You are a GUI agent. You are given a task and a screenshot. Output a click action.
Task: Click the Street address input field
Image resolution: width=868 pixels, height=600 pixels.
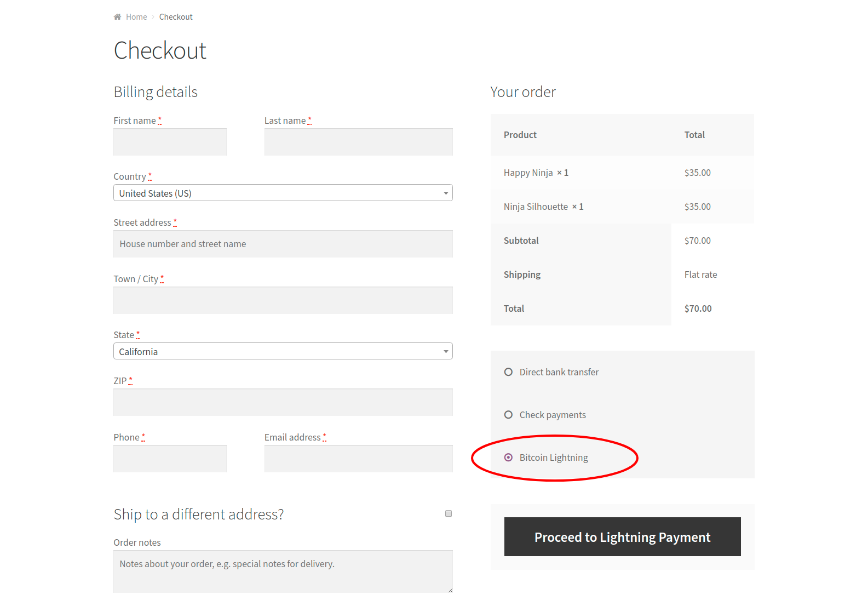pyautogui.click(x=283, y=244)
